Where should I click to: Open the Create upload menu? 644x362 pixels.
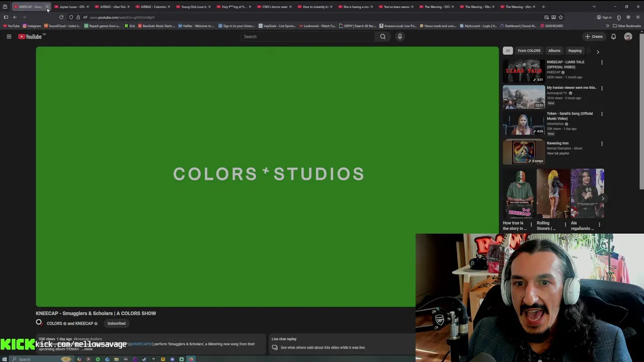click(x=594, y=37)
